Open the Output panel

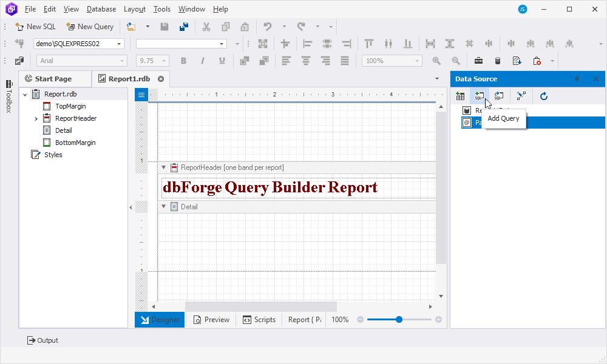pyautogui.click(x=42, y=340)
